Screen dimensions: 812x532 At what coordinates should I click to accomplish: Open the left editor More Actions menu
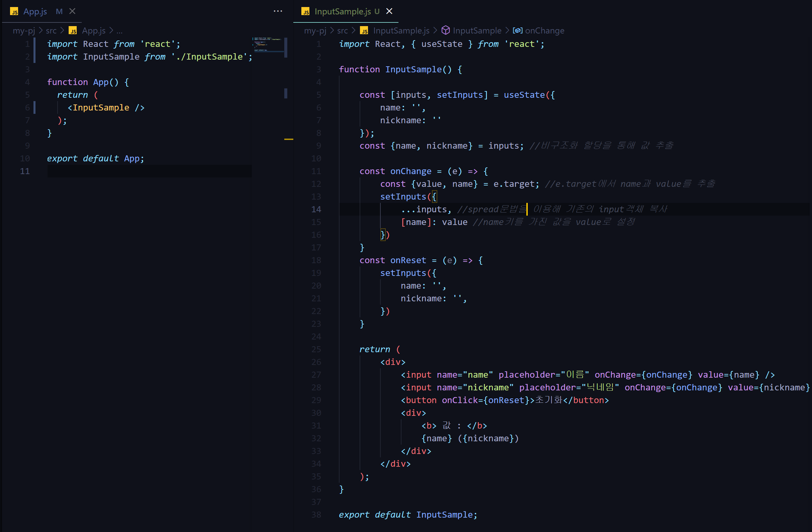pos(278,11)
